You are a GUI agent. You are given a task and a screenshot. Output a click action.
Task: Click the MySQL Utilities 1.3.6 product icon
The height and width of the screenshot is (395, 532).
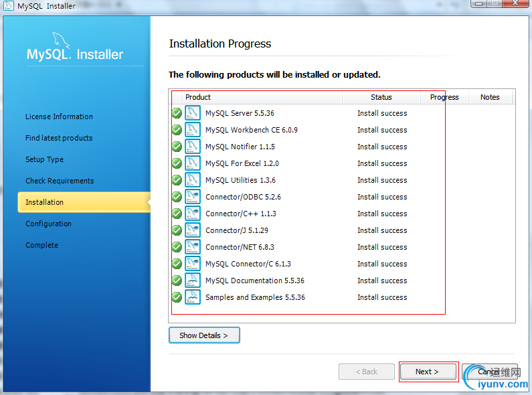click(192, 180)
